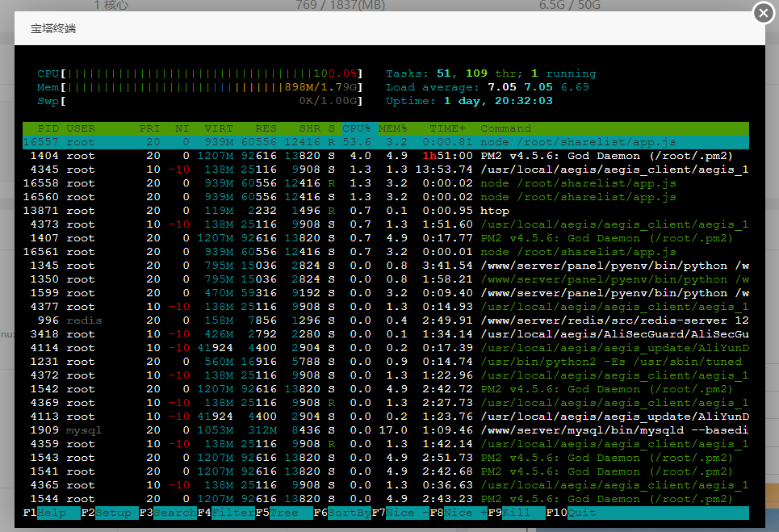
Task: Click the Tasks count line
Action: tap(491, 73)
